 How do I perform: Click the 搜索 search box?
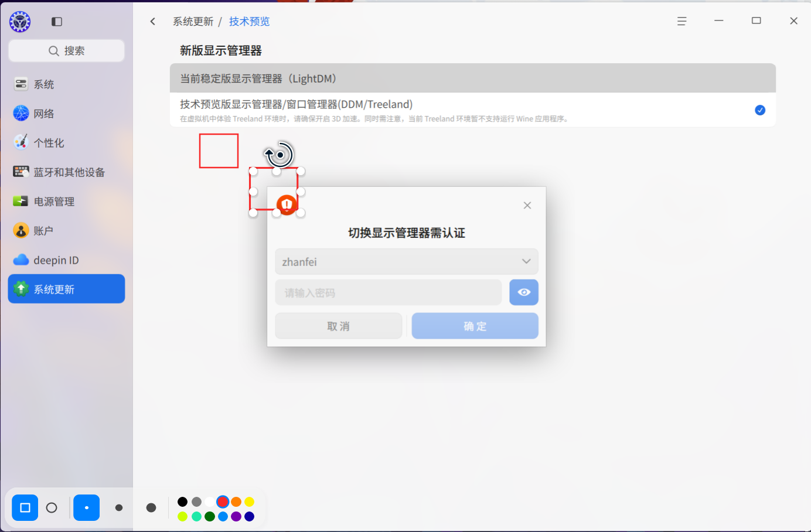pos(66,50)
